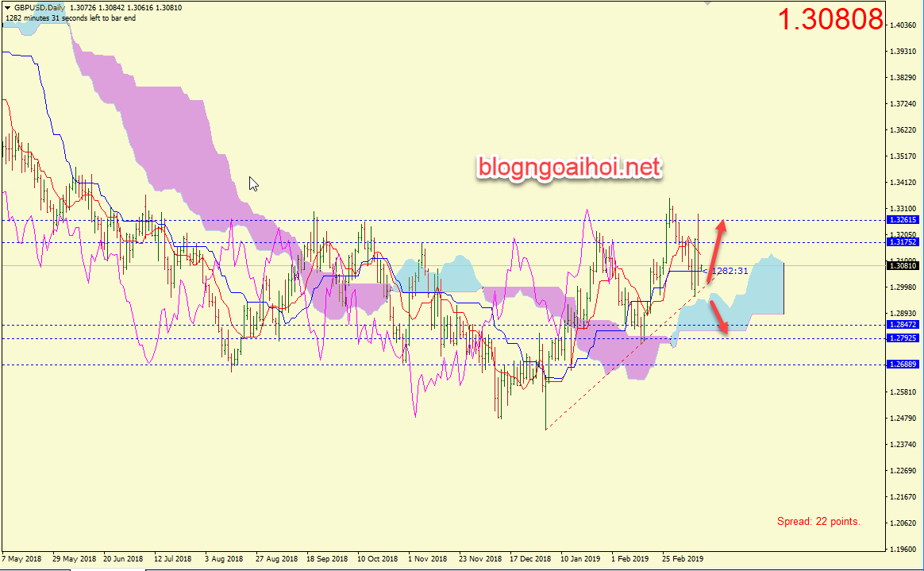Click the 7 May 2018 date on time axis
924x571 pixels.
(22, 558)
